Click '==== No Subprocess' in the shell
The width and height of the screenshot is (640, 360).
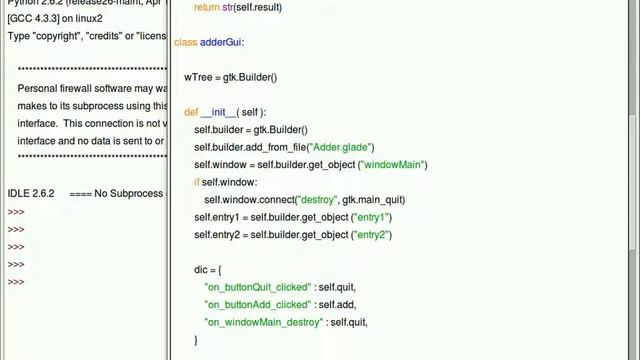116,193
